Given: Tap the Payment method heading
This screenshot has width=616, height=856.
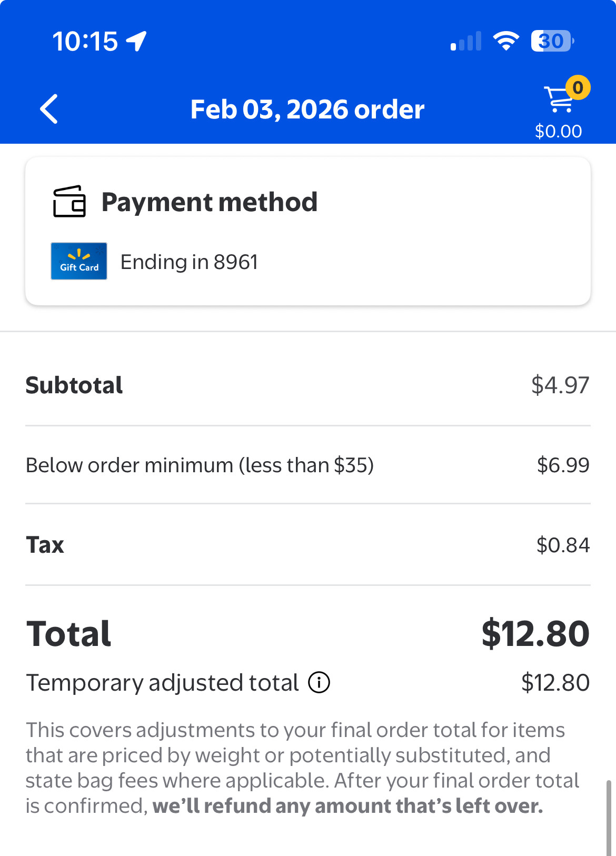Looking at the screenshot, I should [209, 202].
